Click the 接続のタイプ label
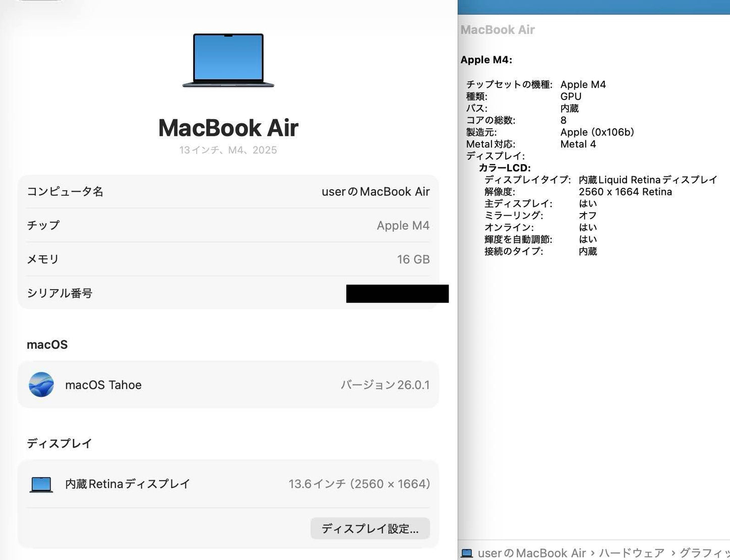Image resolution: width=730 pixels, height=560 pixels. pyautogui.click(x=514, y=251)
